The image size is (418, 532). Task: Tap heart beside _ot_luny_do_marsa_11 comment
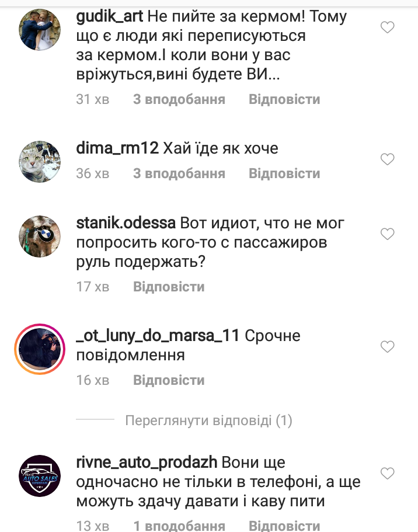click(387, 346)
